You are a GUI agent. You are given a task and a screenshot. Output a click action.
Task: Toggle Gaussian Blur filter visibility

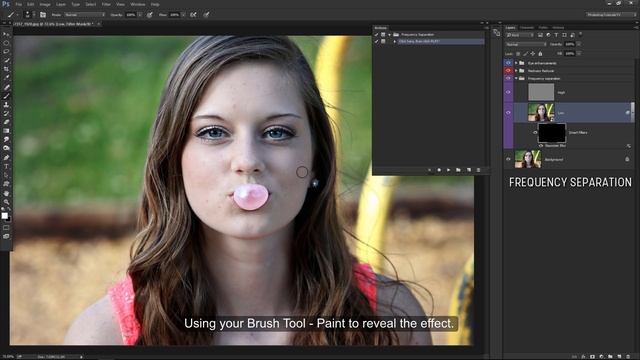pos(541,146)
